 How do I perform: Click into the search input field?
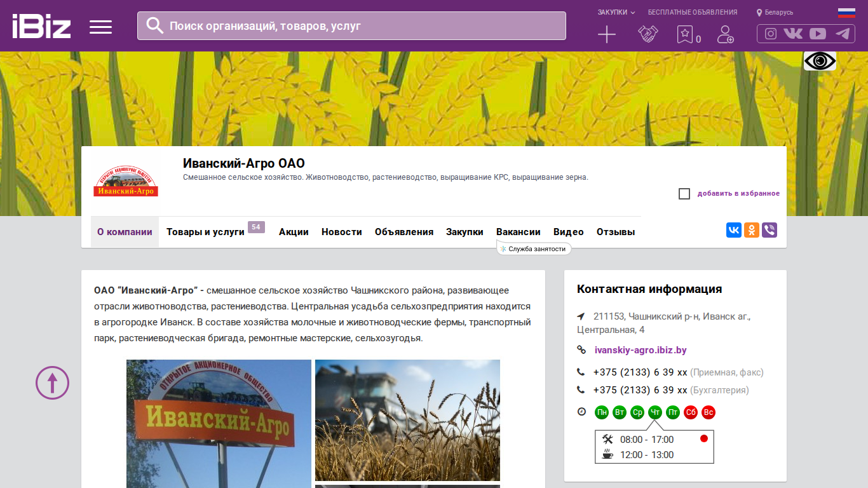351,25
